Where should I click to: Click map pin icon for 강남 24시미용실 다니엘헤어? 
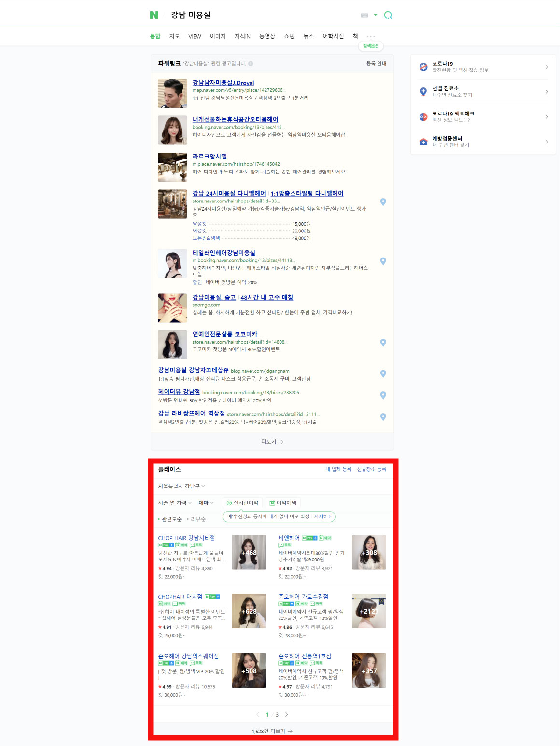pyautogui.click(x=383, y=202)
